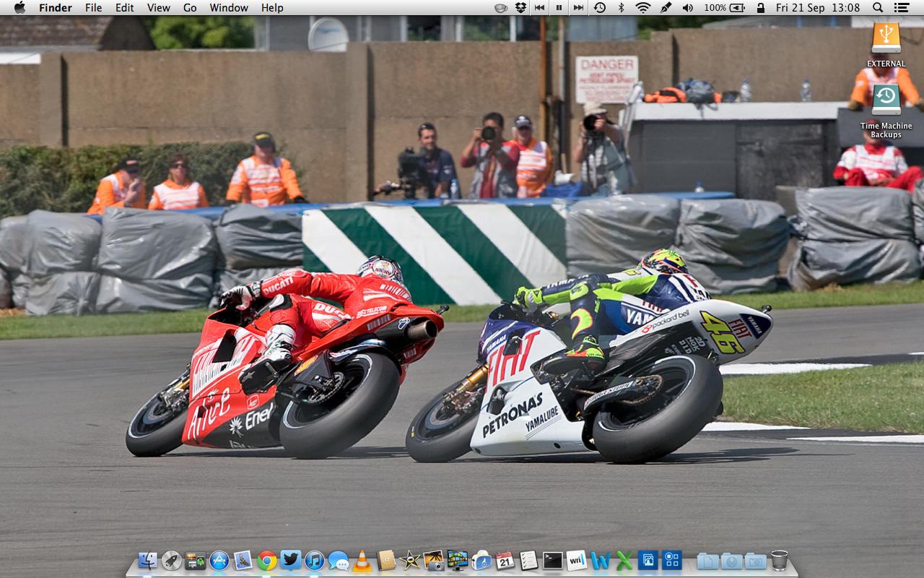Screen dimensions: 924x578
Task: Launch Launchpad rocket icon in Dock
Action: (171, 560)
